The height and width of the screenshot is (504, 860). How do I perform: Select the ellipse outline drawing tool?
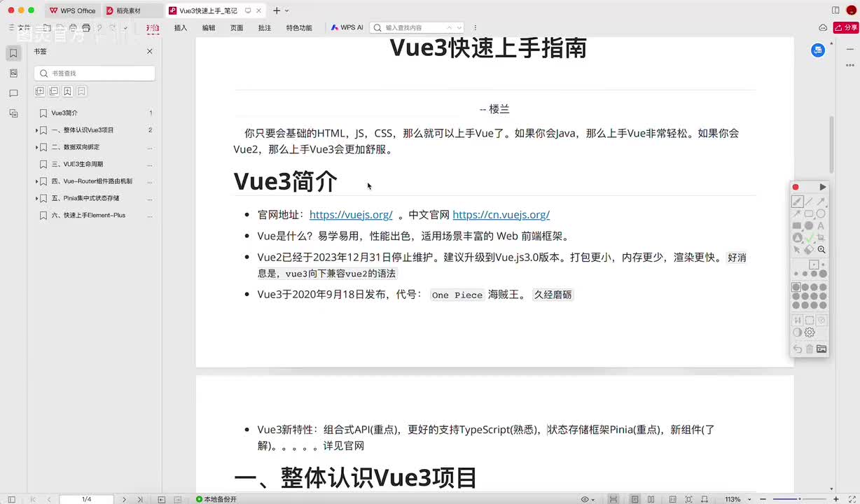pos(821,213)
